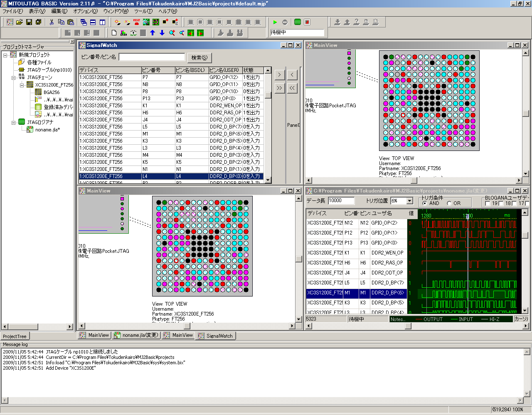Click the BRAM toolbar icon
This screenshot has width=532, height=415.
click(x=124, y=33)
